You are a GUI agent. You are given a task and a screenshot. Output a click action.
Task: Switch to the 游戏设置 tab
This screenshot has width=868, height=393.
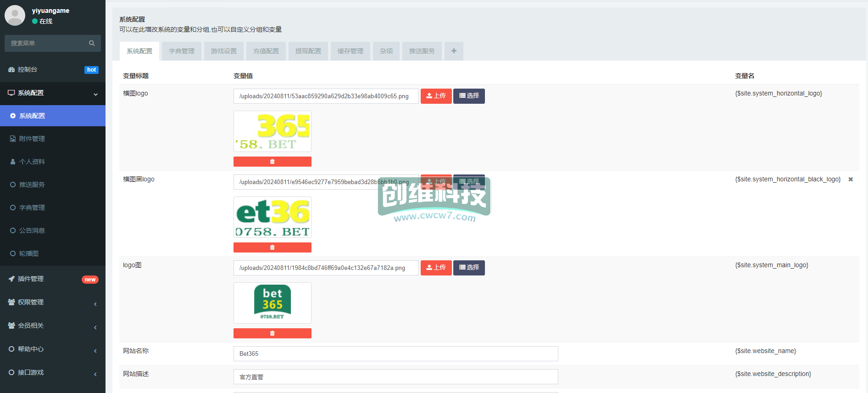224,51
